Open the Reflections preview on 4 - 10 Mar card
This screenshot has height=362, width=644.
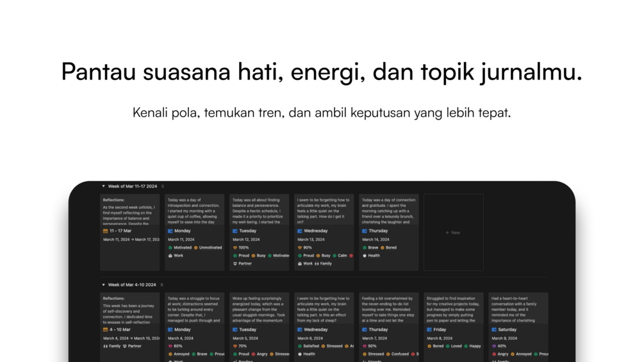pos(130,308)
